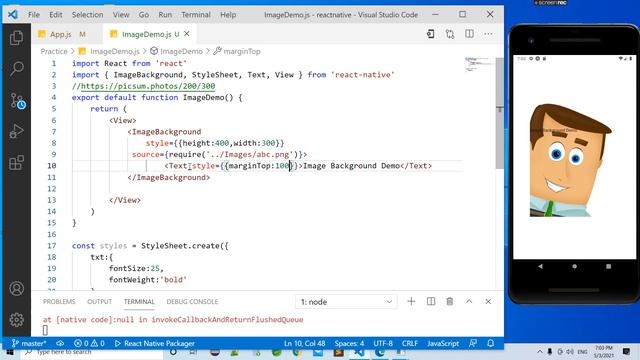640x360 pixels.
Task: Open the Run and Debug view
Action: pyautogui.click(x=16, y=131)
